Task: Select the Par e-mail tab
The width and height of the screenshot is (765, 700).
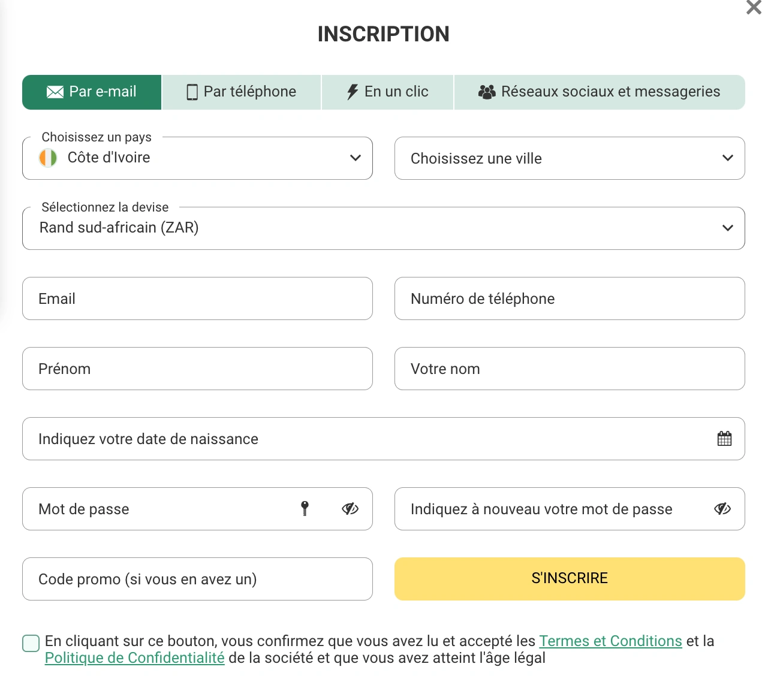Action: tap(92, 92)
